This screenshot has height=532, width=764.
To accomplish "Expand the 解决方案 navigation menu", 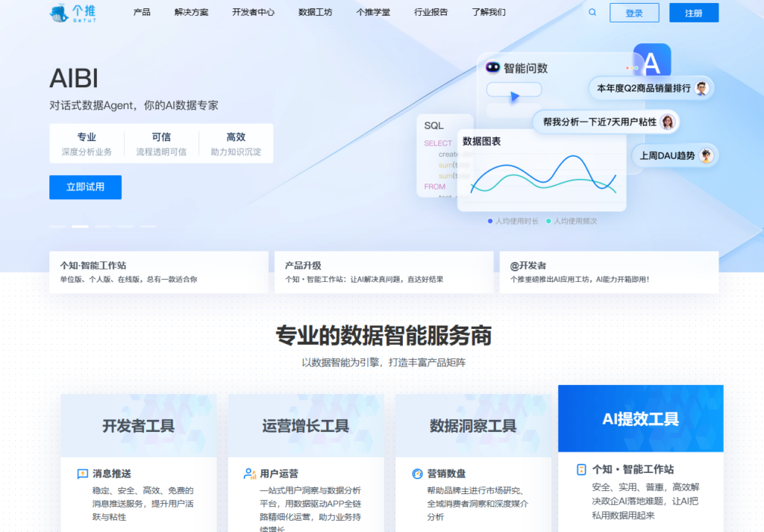I will click(x=190, y=12).
